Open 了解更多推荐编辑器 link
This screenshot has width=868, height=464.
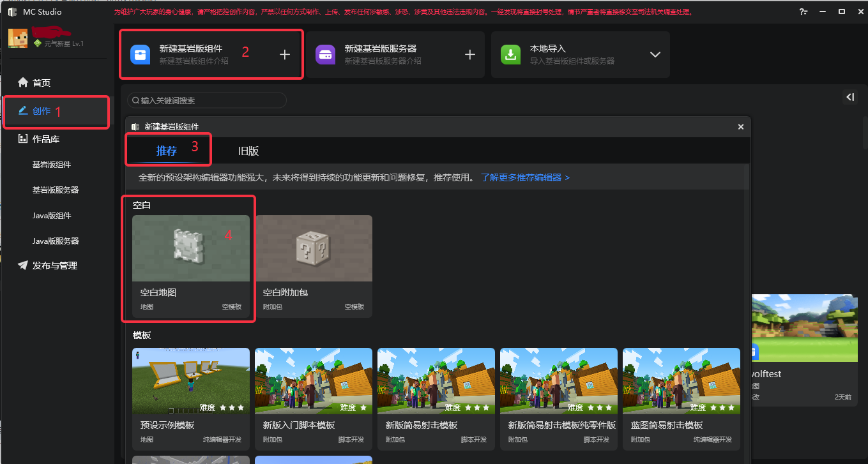click(525, 177)
